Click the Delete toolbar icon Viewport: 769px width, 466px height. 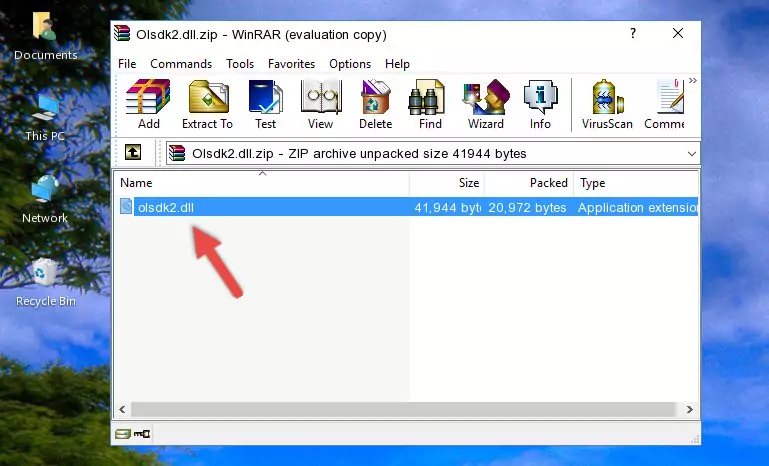point(376,104)
